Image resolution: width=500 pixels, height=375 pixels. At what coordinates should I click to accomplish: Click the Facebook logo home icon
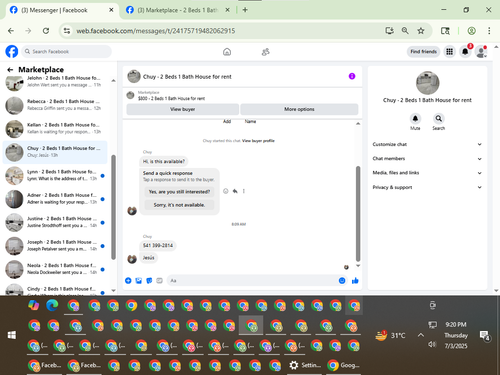tap(12, 52)
